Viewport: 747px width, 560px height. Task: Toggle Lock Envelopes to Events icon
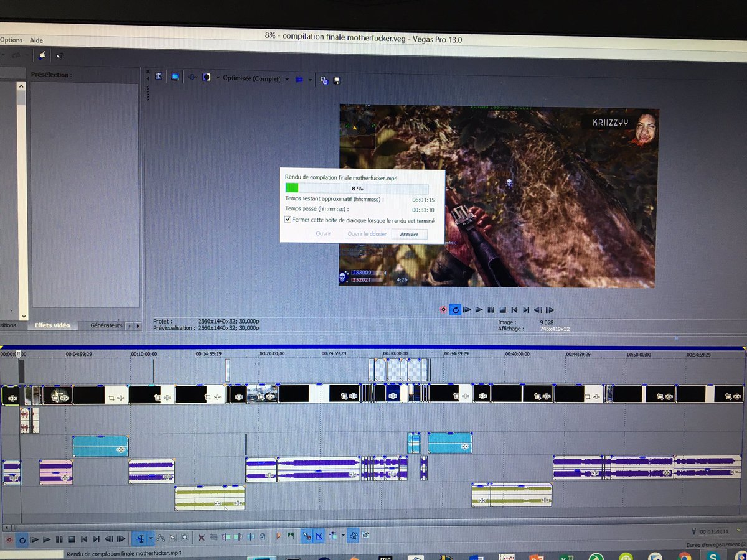click(353, 536)
